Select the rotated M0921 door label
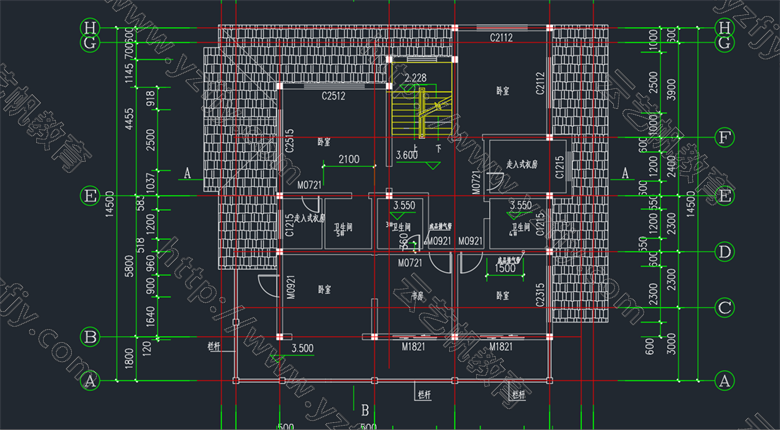 291,288
